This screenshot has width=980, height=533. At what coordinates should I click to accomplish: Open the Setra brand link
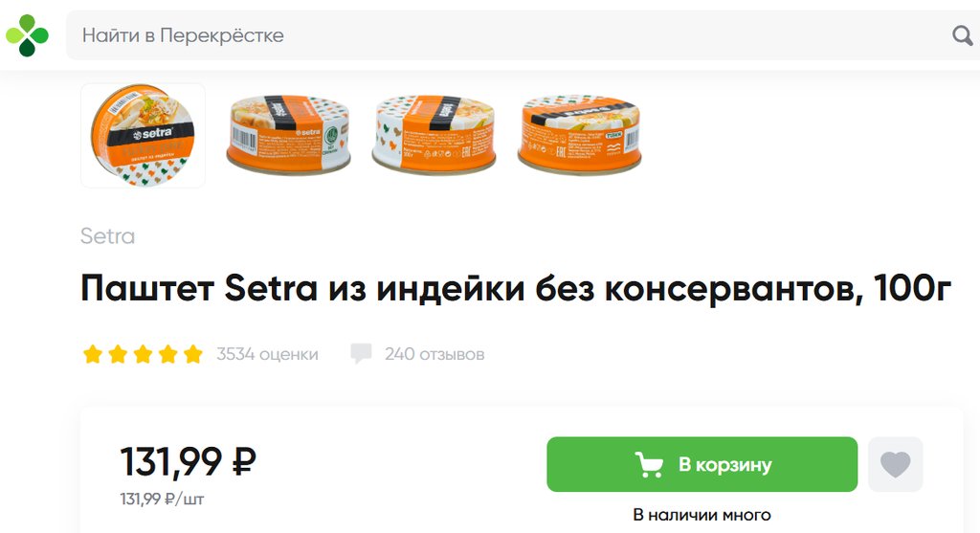point(107,236)
